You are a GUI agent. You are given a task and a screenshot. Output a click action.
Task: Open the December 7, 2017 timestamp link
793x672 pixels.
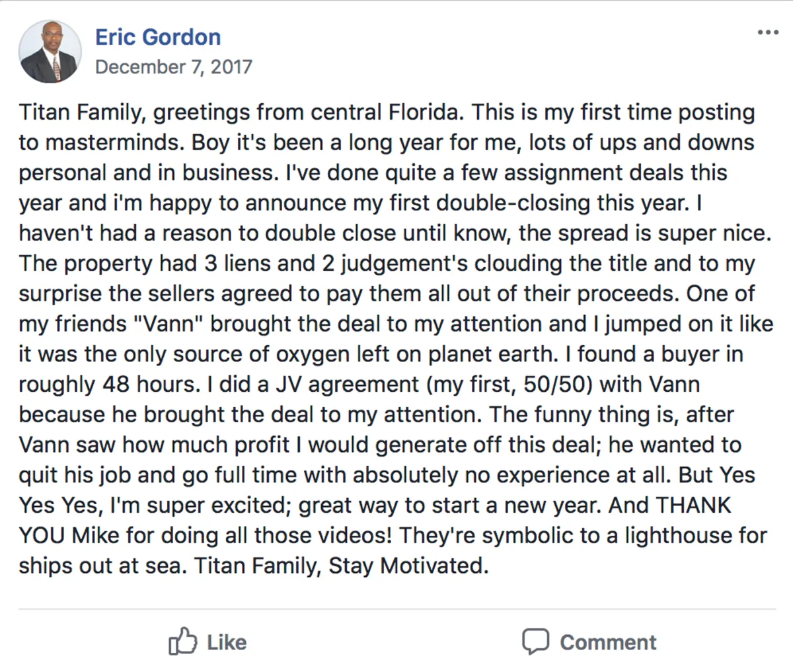click(174, 67)
